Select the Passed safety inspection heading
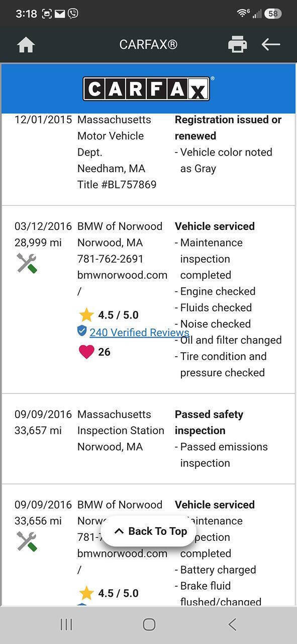This screenshot has height=644, width=297. pyautogui.click(x=209, y=423)
